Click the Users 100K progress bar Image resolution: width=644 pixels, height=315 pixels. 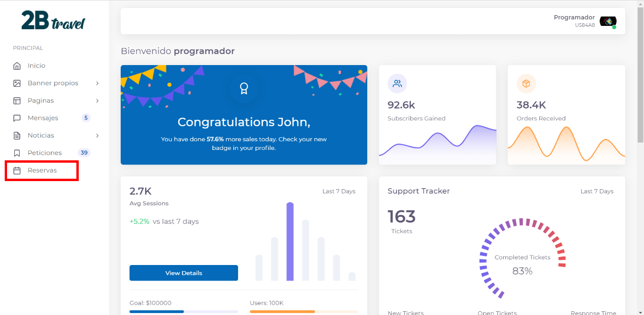(304, 312)
